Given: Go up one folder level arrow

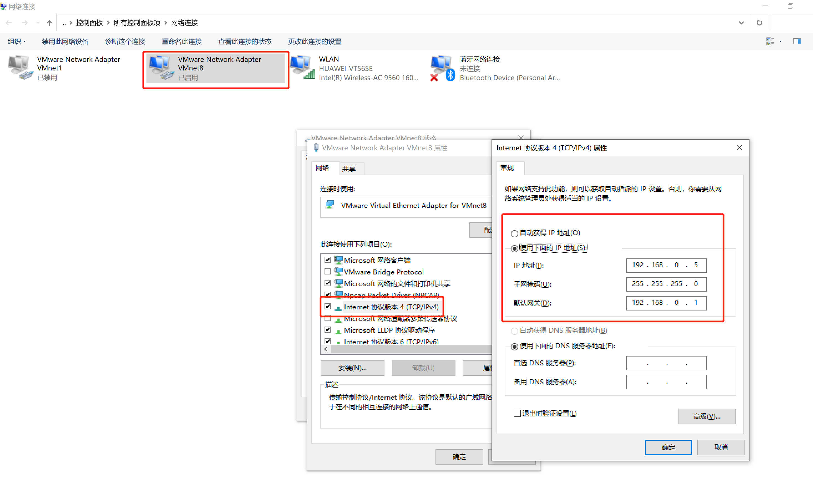Looking at the screenshot, I should tap(49, 23).
